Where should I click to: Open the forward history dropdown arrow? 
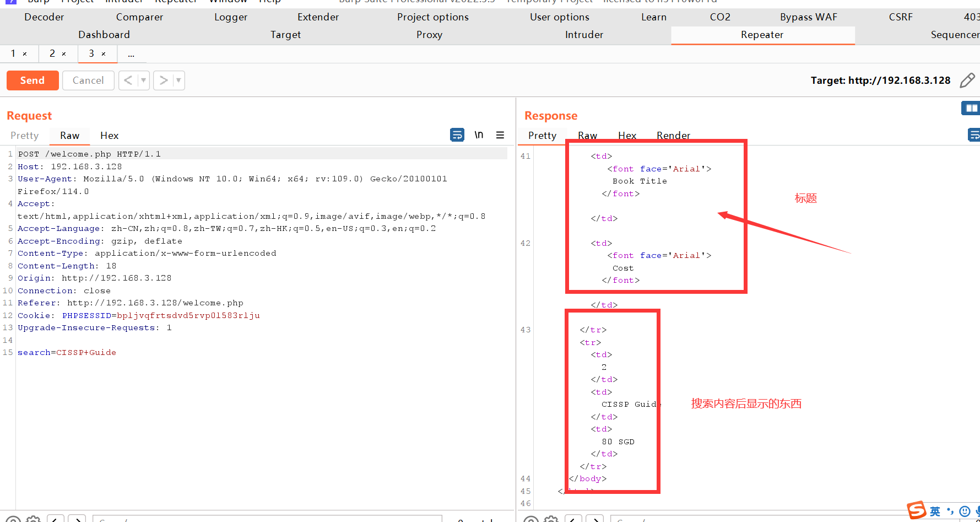(x=178, y=80)
